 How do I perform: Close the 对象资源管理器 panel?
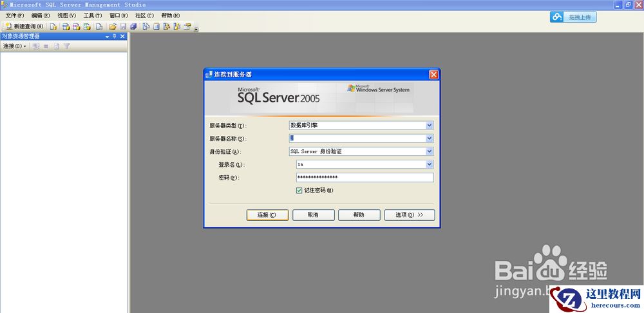click(122, 36)
